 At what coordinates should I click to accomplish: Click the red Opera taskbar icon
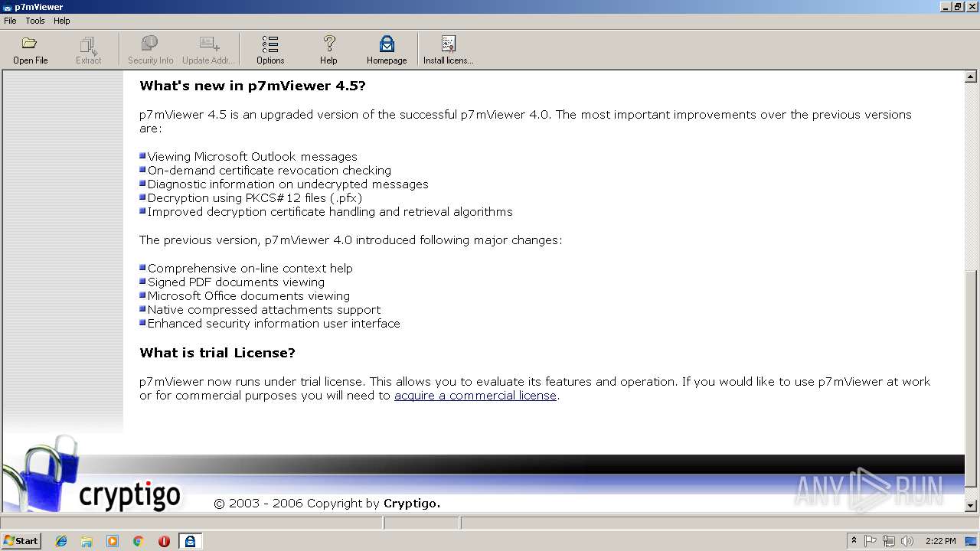click(x=164, y=541)
